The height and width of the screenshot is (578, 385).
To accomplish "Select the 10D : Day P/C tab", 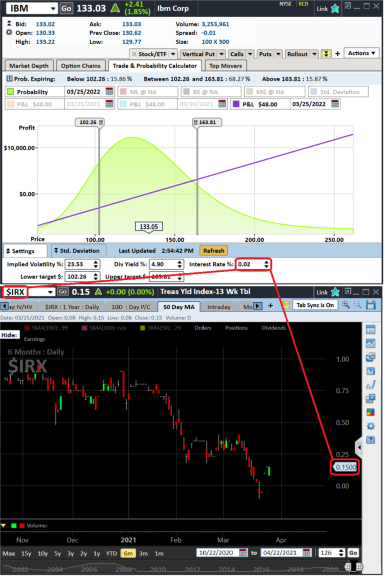I will pos(131,306).
